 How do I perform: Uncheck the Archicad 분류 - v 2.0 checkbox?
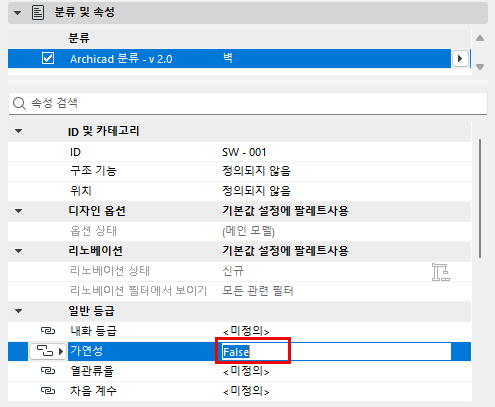tap(48, 58)
